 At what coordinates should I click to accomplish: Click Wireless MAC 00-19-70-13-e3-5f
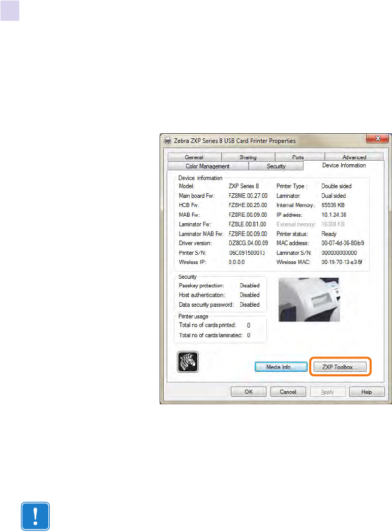342,262
